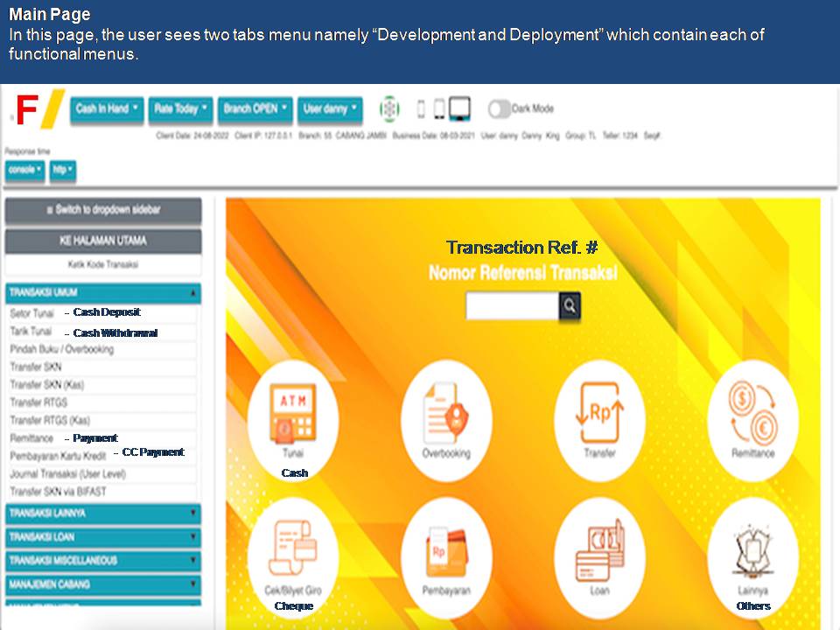The image size is (840, 630).
Task: Click the magnifier search icon
Action: 570,306
